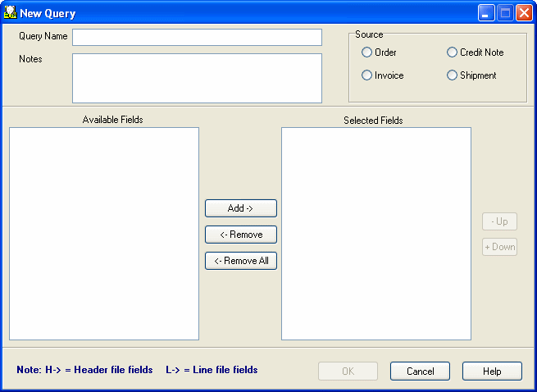Choose Credit Note as the source
537x392 pixels.
tap(453, 52)
